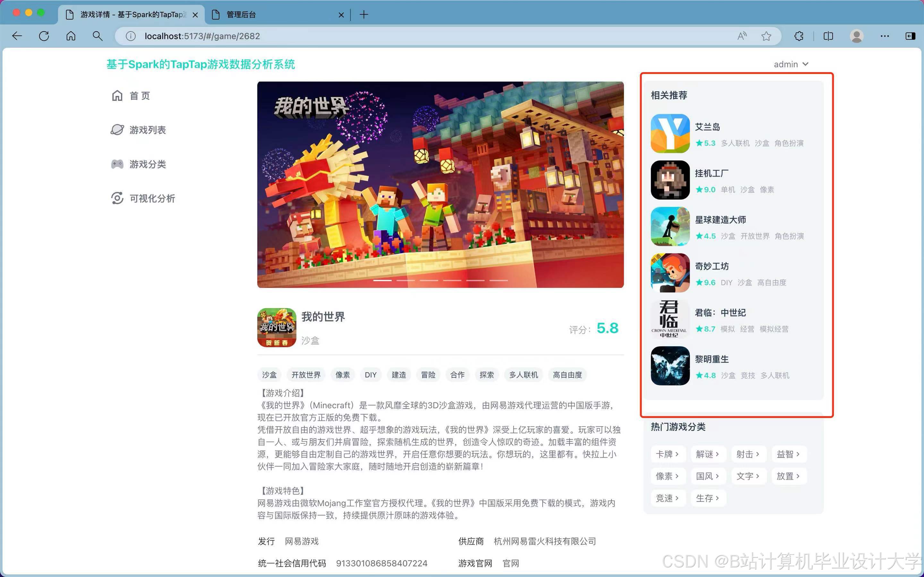
Task: Click the 官网 game website link
Action: tap(510, 563)
